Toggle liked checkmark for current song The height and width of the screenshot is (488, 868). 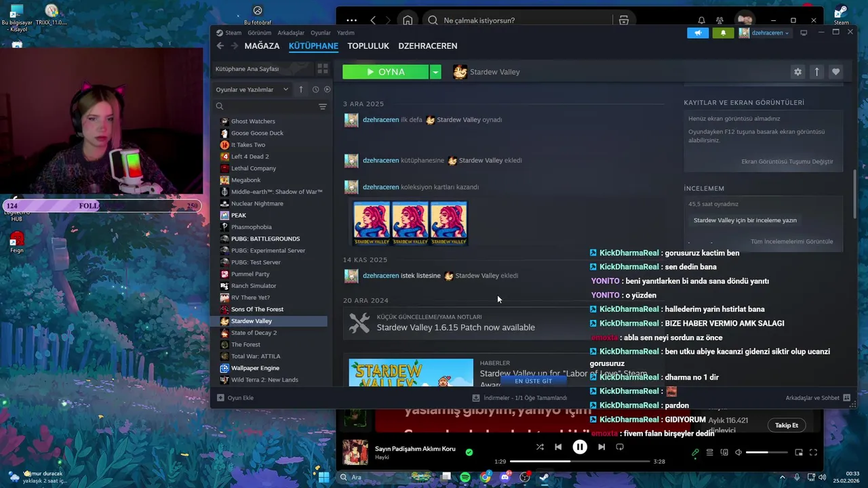pyautogui.click(x=469, y=452)
